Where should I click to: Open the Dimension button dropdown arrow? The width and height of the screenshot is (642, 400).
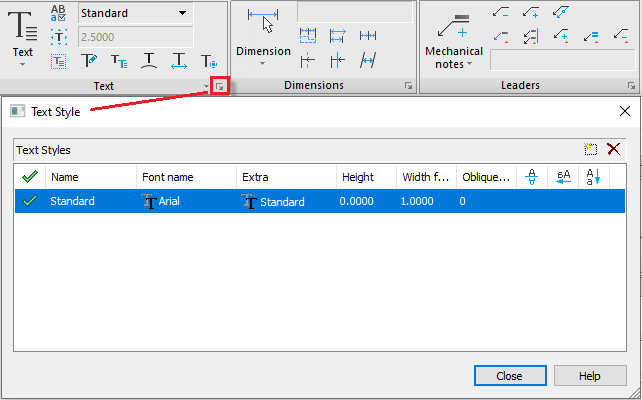(263, 63)
